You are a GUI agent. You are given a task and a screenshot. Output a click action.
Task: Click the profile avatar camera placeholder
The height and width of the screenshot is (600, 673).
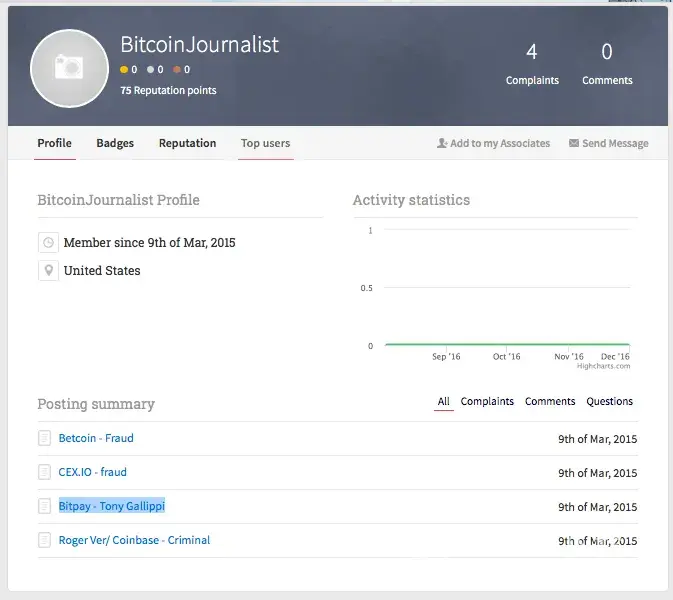(x=69, y=68)
